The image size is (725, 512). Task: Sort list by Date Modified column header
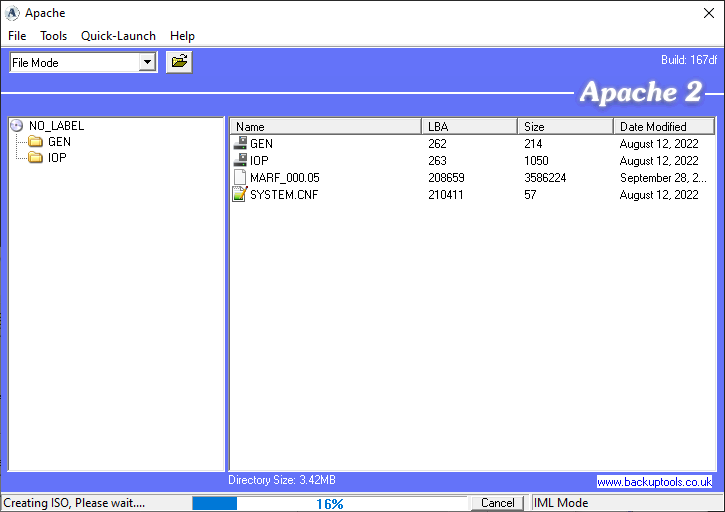tap(663, 127)
